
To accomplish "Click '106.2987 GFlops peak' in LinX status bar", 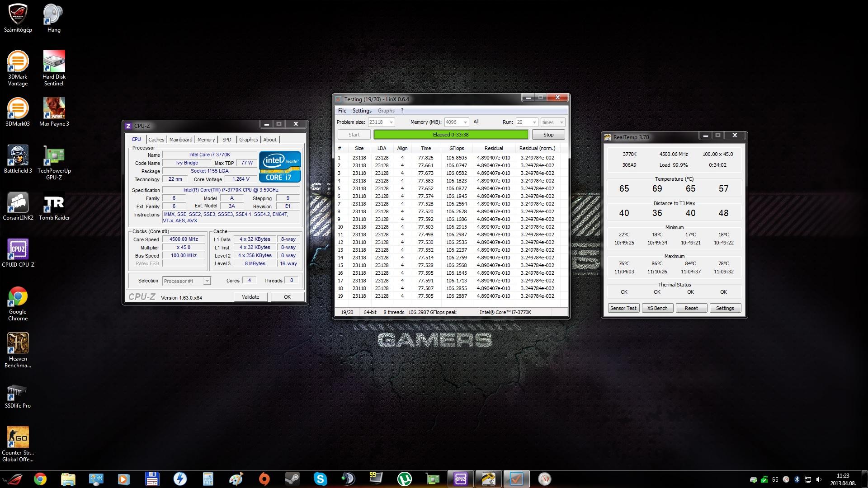I will (x=432, y=312).
